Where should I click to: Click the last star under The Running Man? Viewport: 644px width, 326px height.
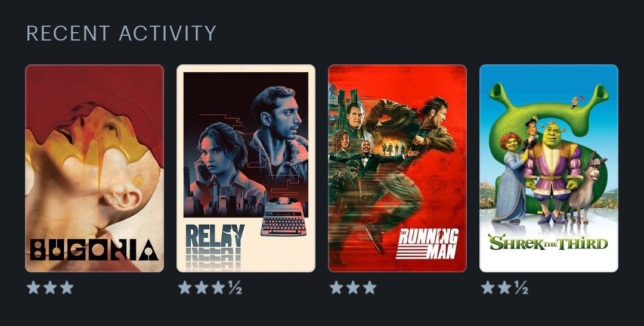[x=370, y=287]
